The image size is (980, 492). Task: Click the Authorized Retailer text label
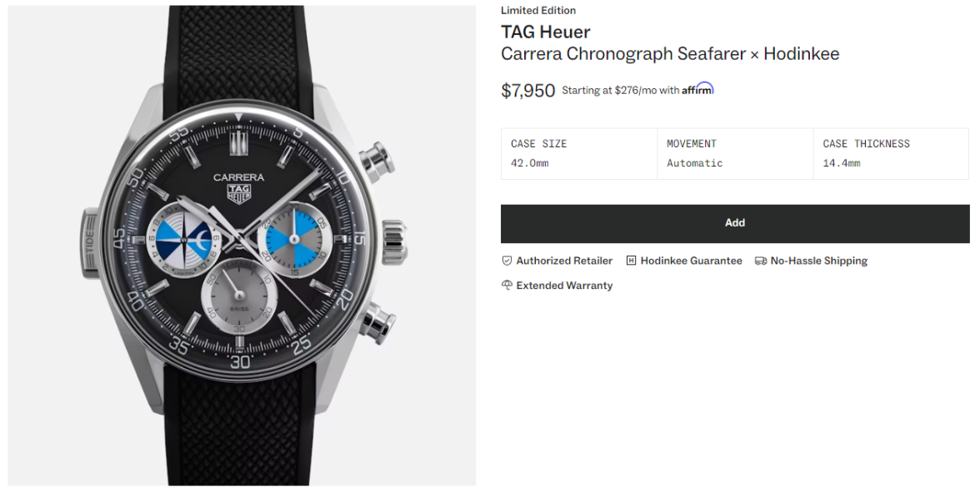[x=564, y=261]
